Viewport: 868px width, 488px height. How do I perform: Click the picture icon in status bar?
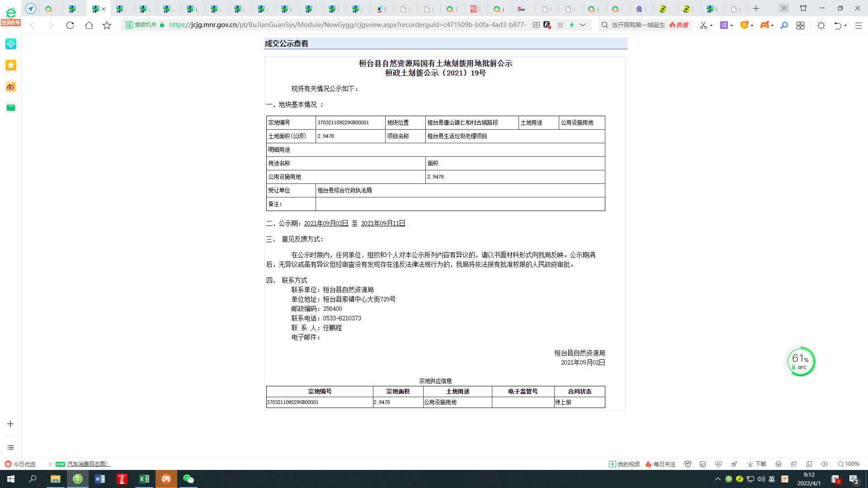click(x=703, y=464)
